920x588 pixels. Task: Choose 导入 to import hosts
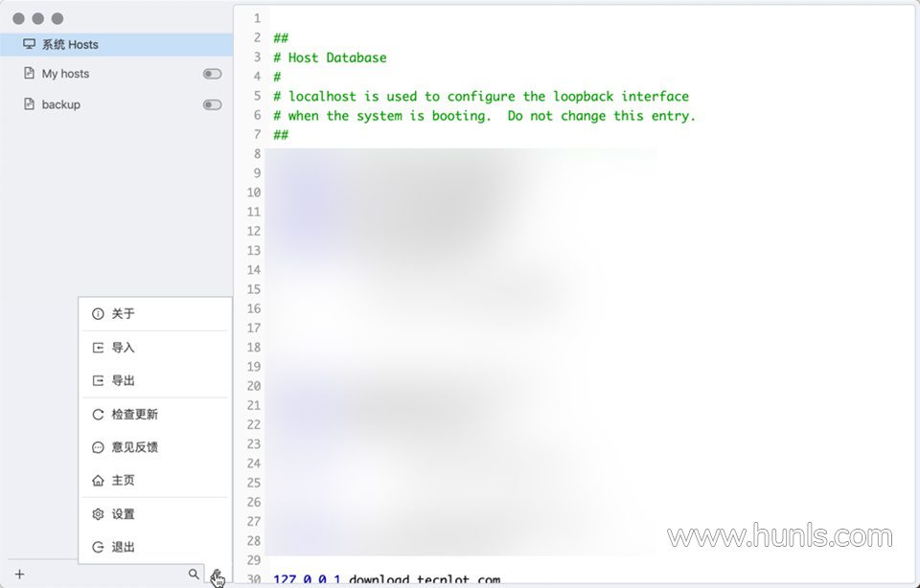[155, 348]
